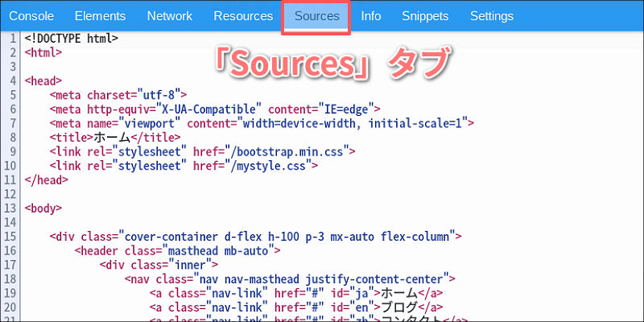644x322 pixels.
Task: Select the Resources tab
Action: point(243,16)
